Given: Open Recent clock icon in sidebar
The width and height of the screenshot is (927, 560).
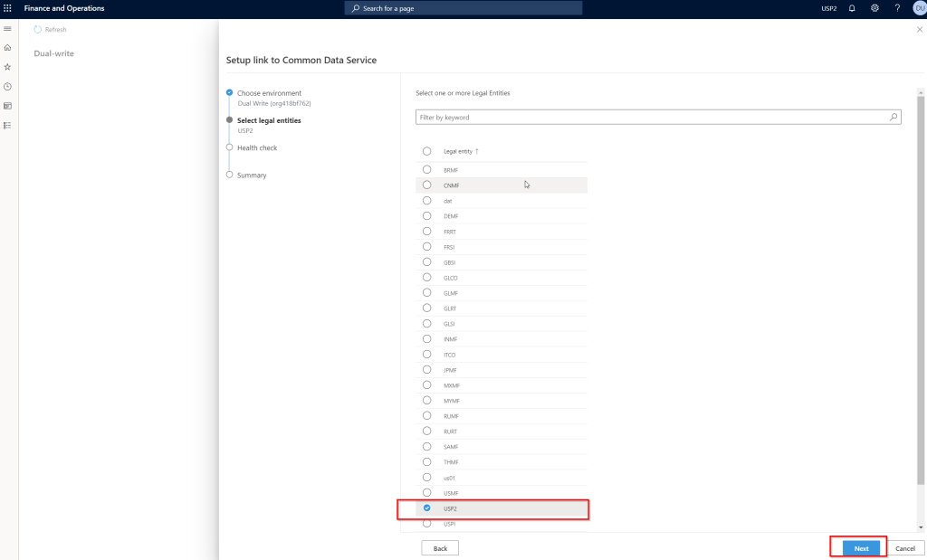Looking at the screenshot, I should pos(8,87).
